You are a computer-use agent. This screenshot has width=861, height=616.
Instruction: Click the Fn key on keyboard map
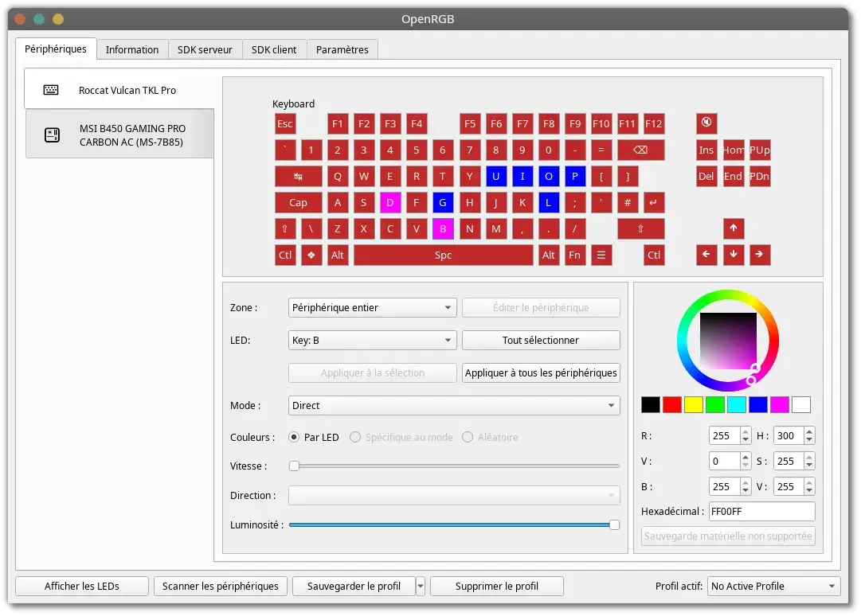point(574,255)
